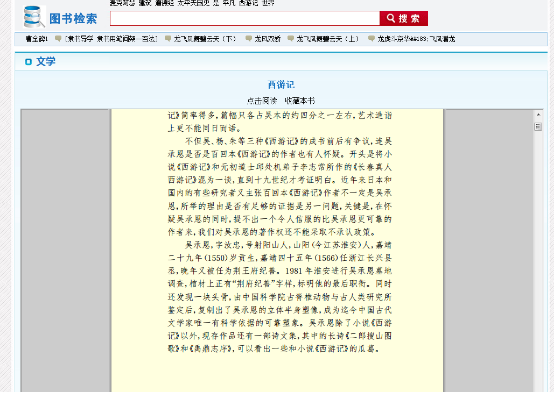554x393 pixels.
Task: Click the paragraph beginning 不但吴、杨、朱等三种
Action: [280, 186]
